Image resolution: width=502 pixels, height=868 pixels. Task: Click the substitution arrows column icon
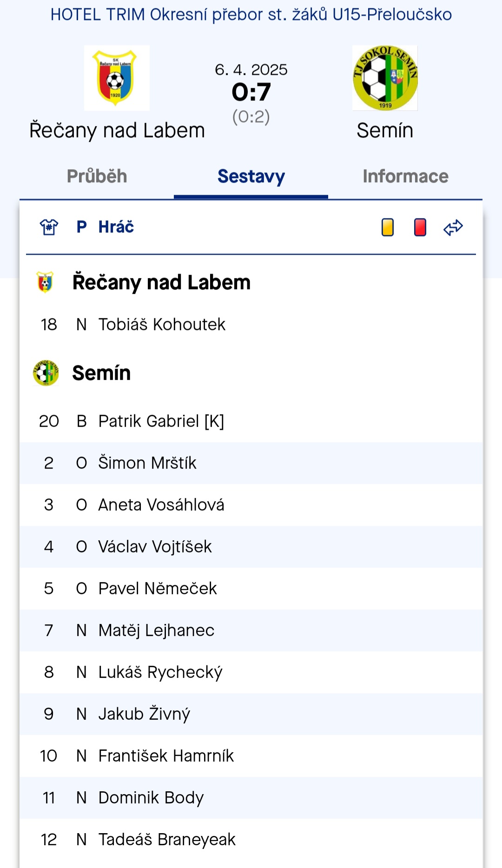(x=453, y=227)
